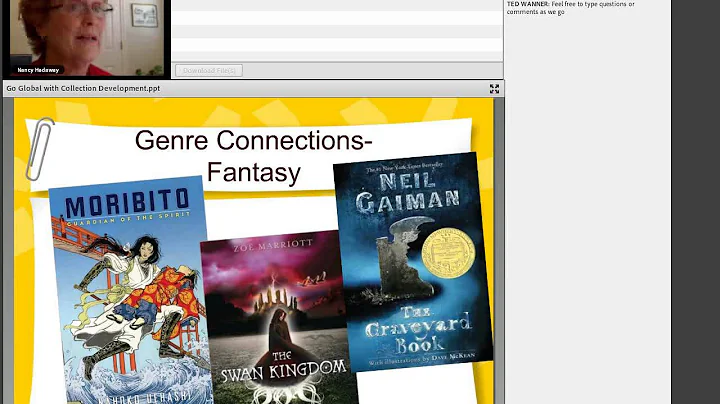720x404 pixels.
Task: Click Nancy Hadaway's webcam video
Action: click(87, 38)
